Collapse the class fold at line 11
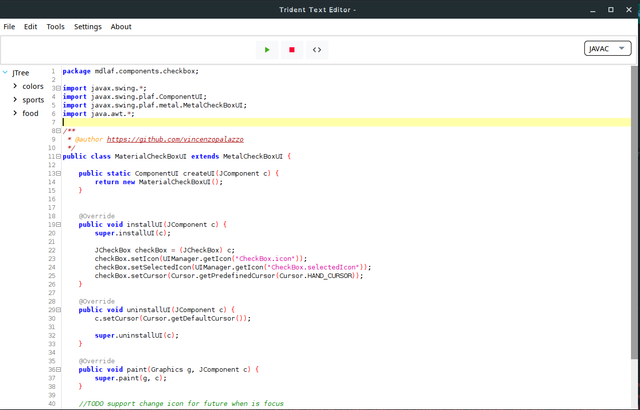Screen dimensions: 640x410 [58, 156]
